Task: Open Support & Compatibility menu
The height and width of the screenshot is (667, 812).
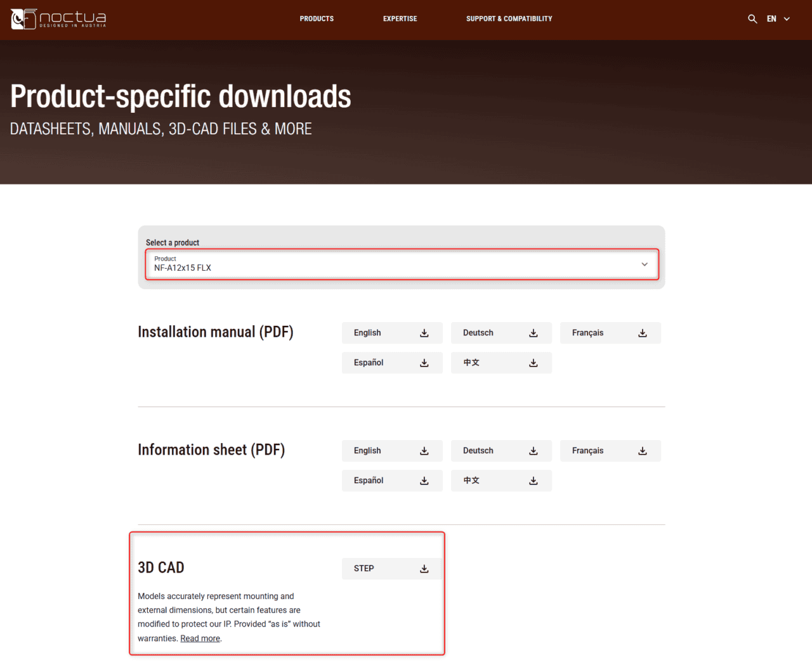Action: coord(509,19)
